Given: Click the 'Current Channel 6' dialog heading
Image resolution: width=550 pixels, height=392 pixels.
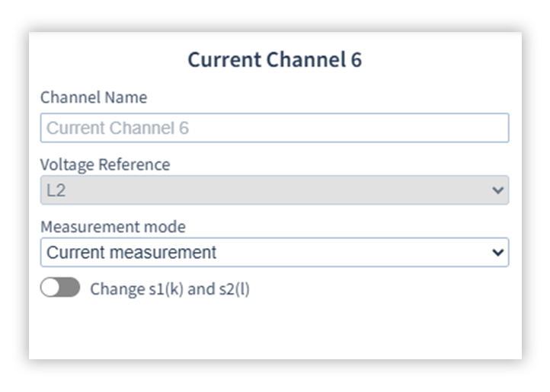Looking at the screenshot, I should 274,60.
